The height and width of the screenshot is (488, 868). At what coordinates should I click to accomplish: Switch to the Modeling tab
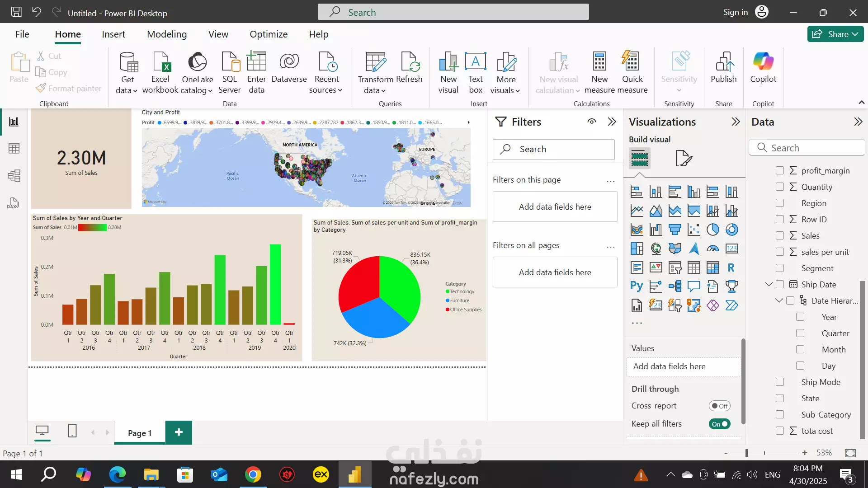[x=167, y=34]
